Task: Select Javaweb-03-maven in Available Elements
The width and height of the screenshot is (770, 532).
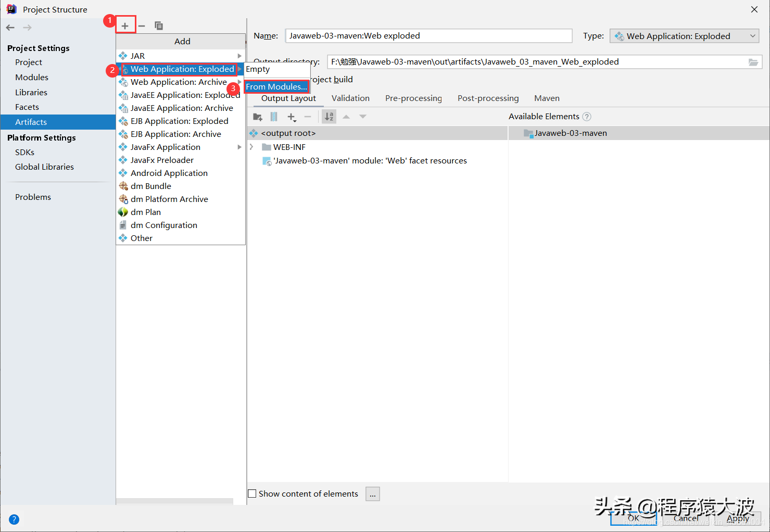Action: click(x=639, y=133)
